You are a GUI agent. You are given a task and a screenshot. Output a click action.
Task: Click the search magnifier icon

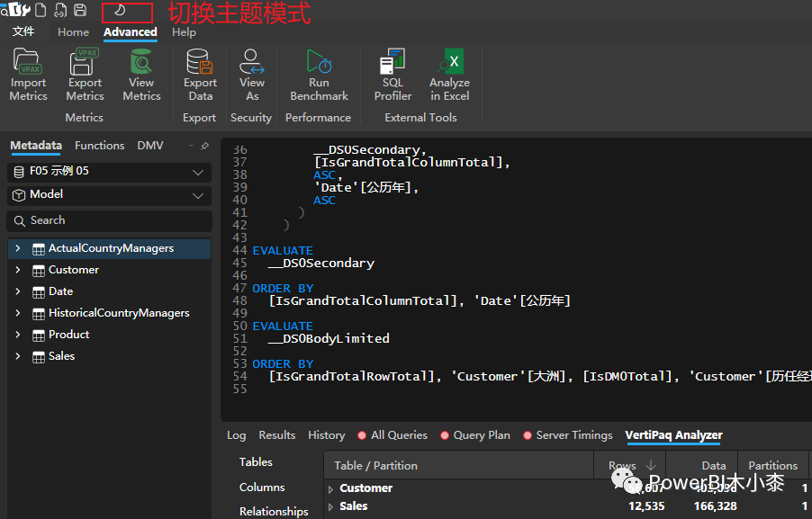(19, 221)
